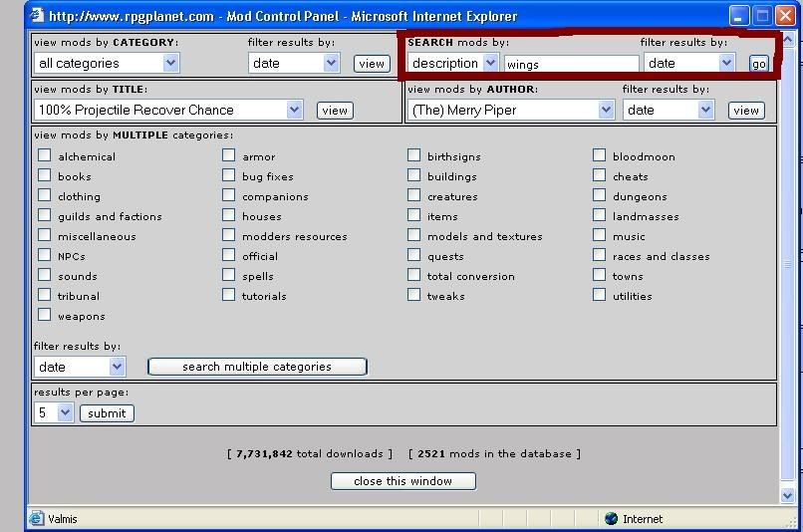
Task: Click the Internet Explorer page icon in title bar
Action: coord(37,15)
